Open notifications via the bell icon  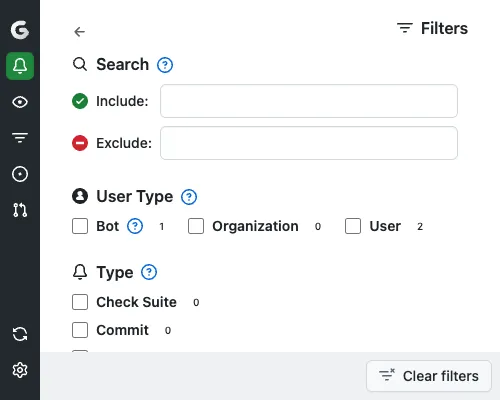20,66
